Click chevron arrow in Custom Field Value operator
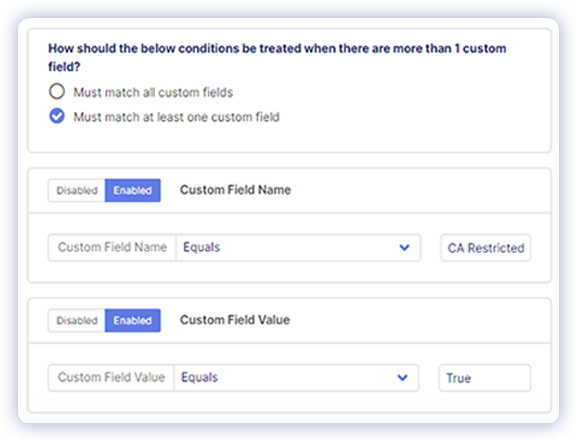This screenshot has height=442, width=577. [403, 378]
